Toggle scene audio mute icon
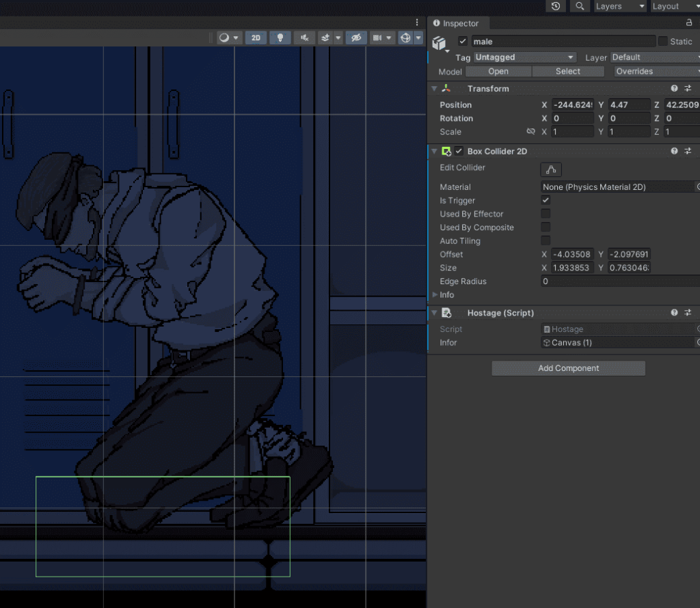The image size is (700, 608). point(305,38)
